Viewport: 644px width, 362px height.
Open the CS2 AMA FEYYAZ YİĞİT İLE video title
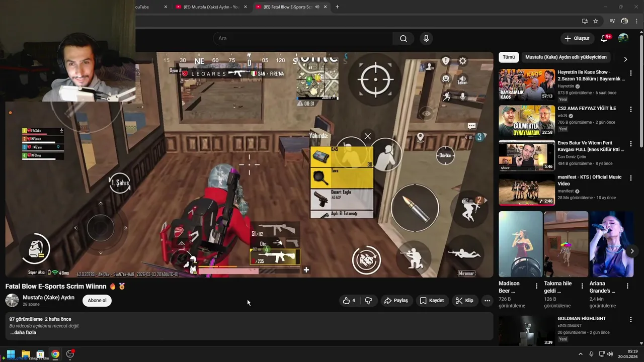point(587,109)
